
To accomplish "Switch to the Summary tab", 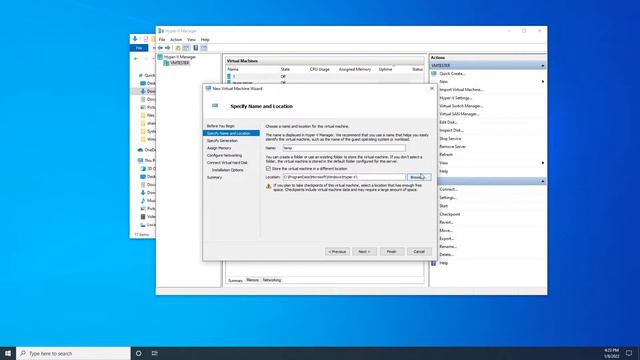I will (x=235, y=280).
